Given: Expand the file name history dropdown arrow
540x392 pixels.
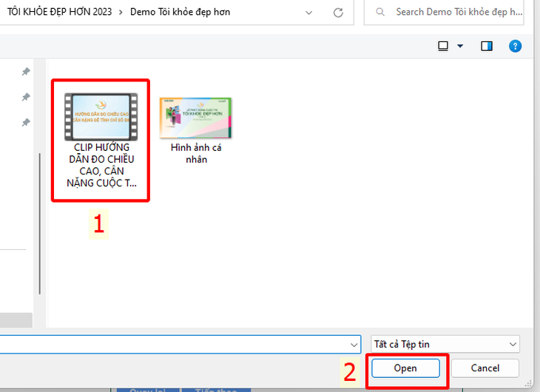Looking at the screenshot, I should click(354, 345).
